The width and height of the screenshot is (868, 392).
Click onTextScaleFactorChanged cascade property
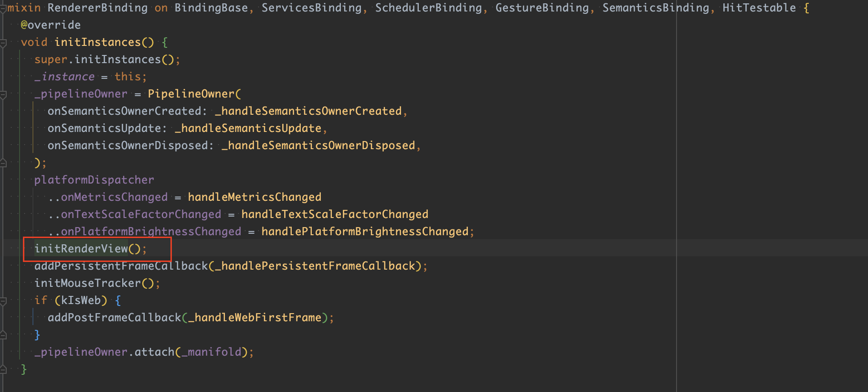(141, 214)
